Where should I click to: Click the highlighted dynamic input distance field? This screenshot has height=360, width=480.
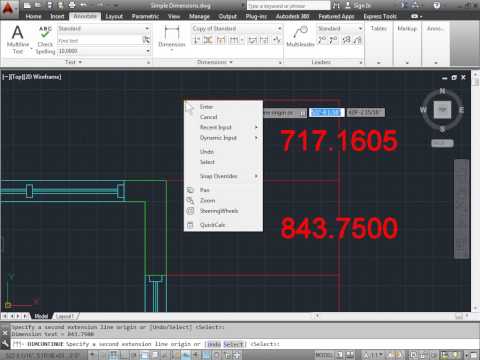[x=326, y=113]
